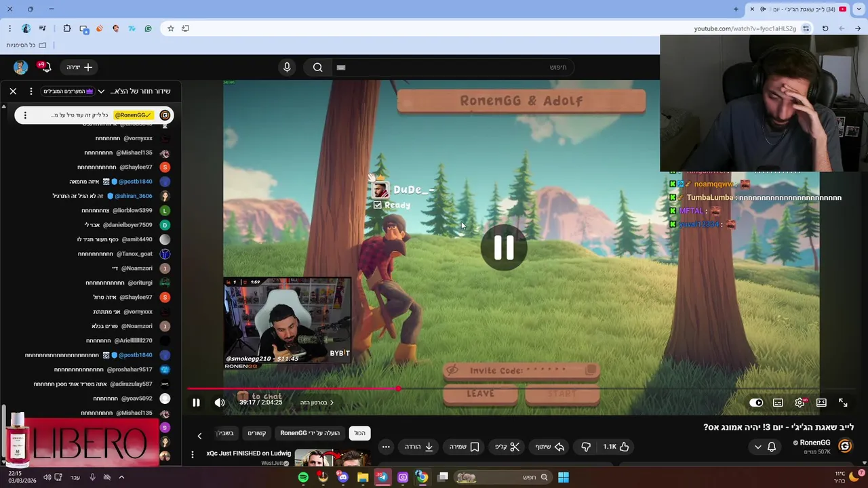Click the @Tanox_goat chat message
The width and height of the screenshot is (868, 488).
click(x=115, y=253)
